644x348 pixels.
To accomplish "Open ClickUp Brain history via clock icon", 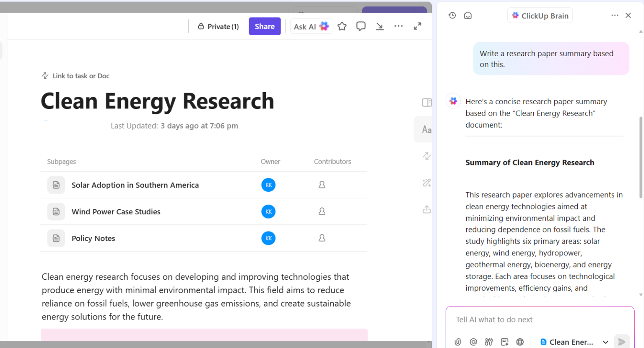I will (x=452, y=15).
